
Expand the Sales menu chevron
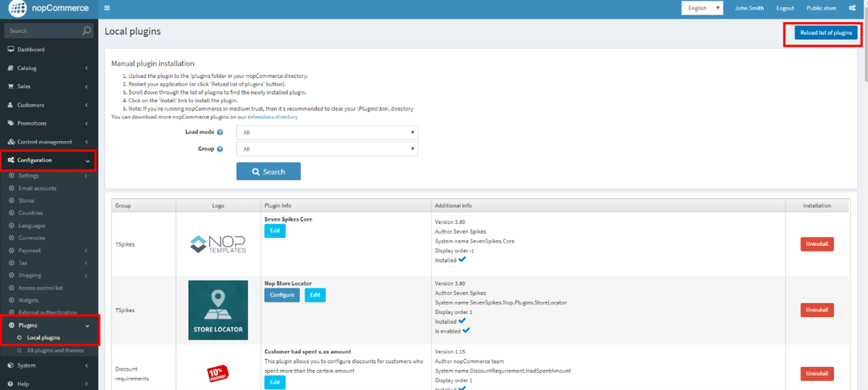pos(87,86)
